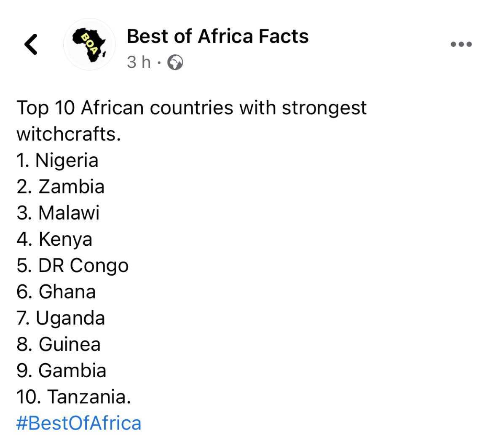Screen dimensions: 493x448
Task: Select the line 3. Malawi
Action: tap(58, 213)
